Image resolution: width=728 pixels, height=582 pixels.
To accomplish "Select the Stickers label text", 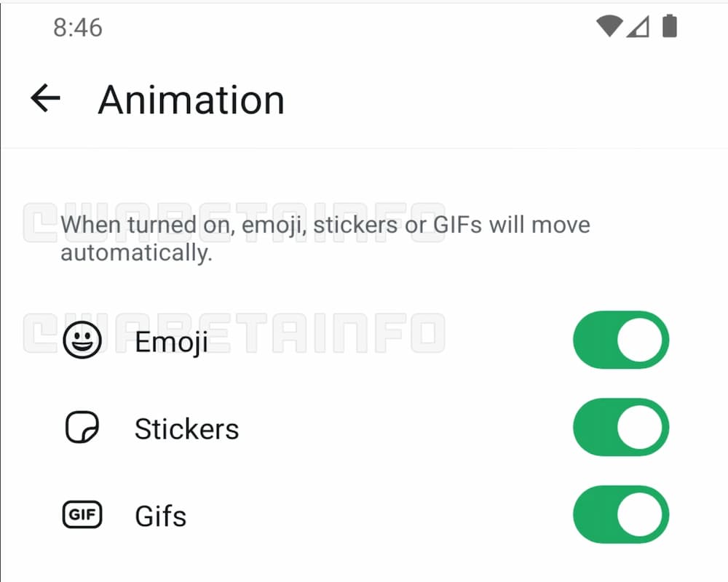I will click(x=186, y=429).
